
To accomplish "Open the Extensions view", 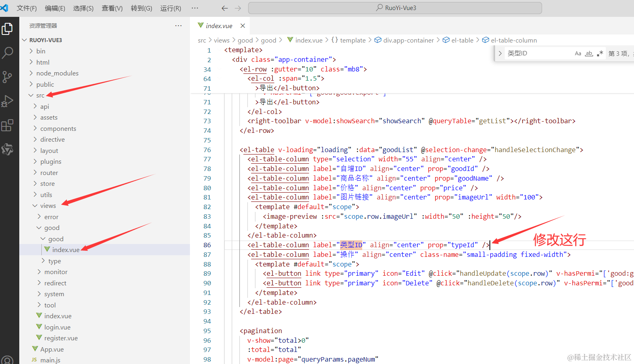I will tap(7, 125).
